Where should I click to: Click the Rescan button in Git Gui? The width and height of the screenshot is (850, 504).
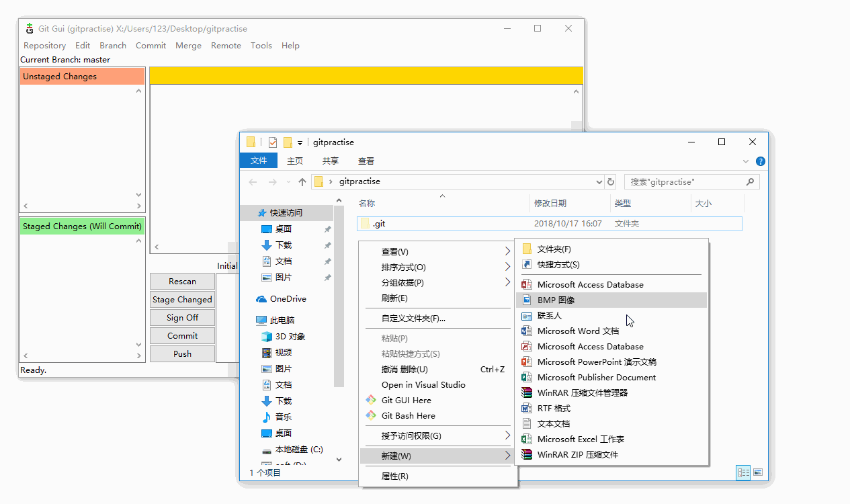[182, 281]
